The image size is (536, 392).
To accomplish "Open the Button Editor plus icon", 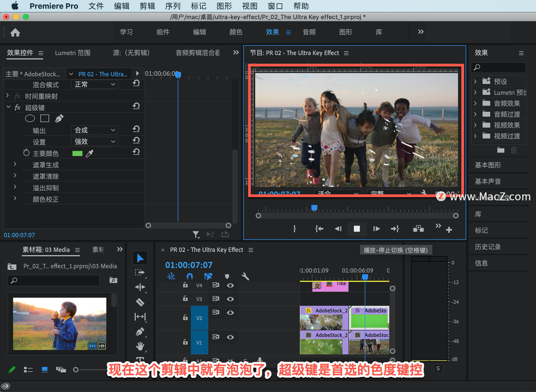I will (x=449, y=230).
